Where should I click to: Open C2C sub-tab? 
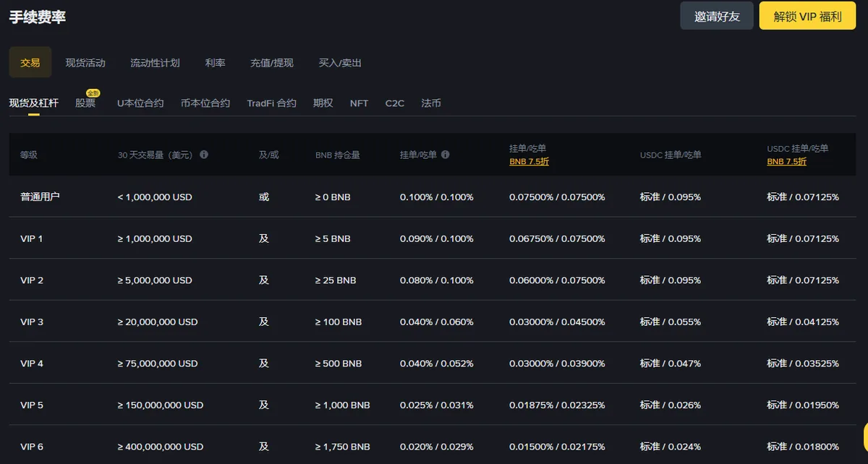(x=395, y=103)
